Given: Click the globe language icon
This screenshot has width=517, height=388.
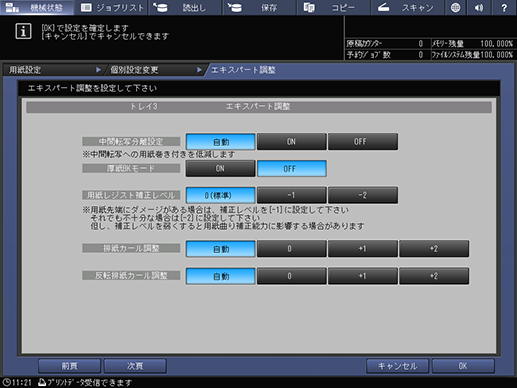Looking at the screenshot, I should (x=455, y=7).
